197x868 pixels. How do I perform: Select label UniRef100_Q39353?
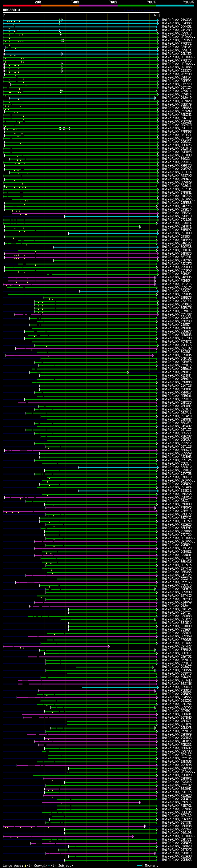[x=177, y=40]
